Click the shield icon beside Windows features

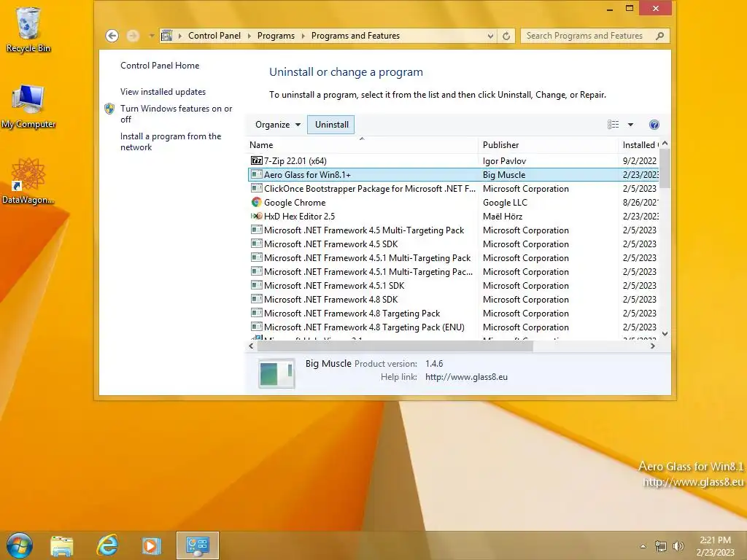109,109
